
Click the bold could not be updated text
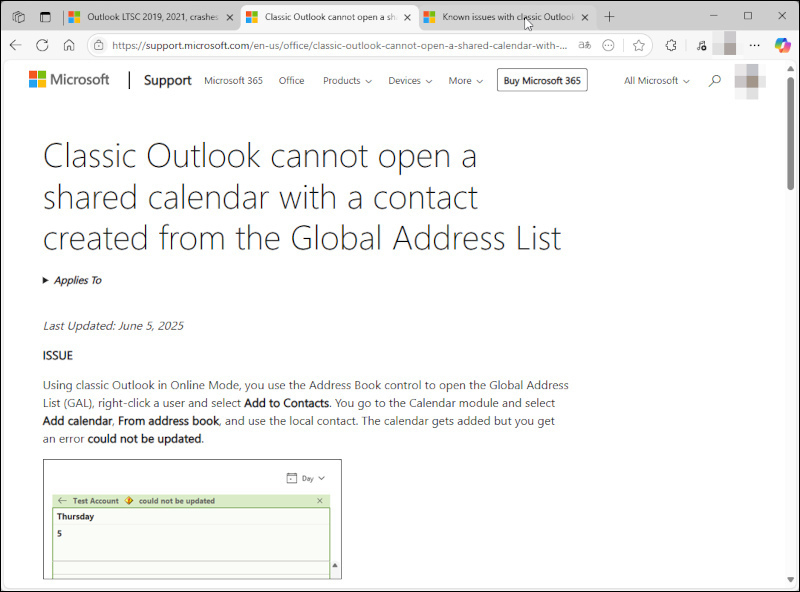pyautogui.click(x=144, y=439)
